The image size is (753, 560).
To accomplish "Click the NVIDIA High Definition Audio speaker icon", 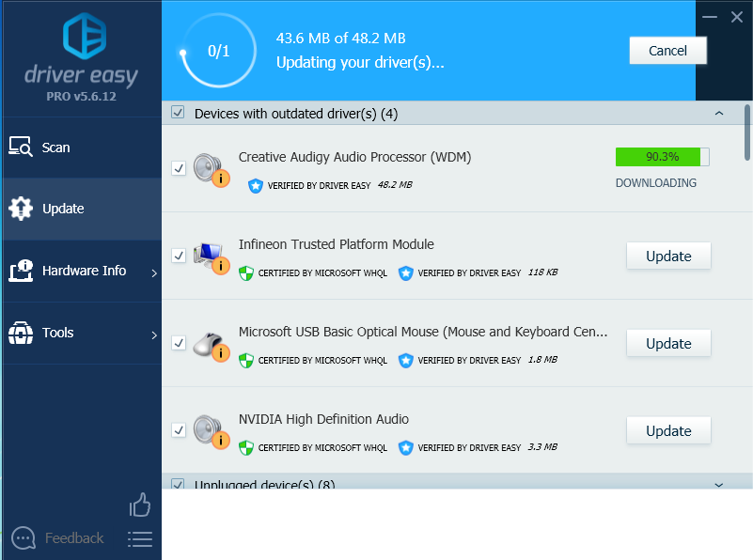I will [212, 431].
